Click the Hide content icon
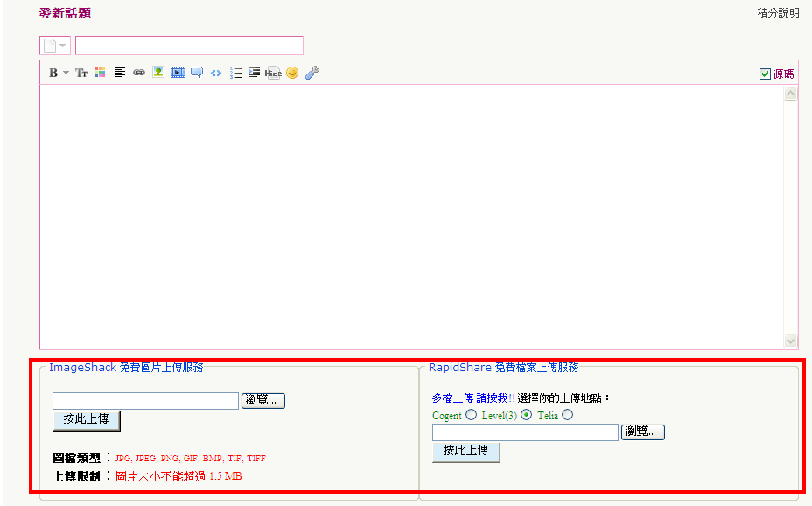 pyautogui.click(x=273, y=73)
